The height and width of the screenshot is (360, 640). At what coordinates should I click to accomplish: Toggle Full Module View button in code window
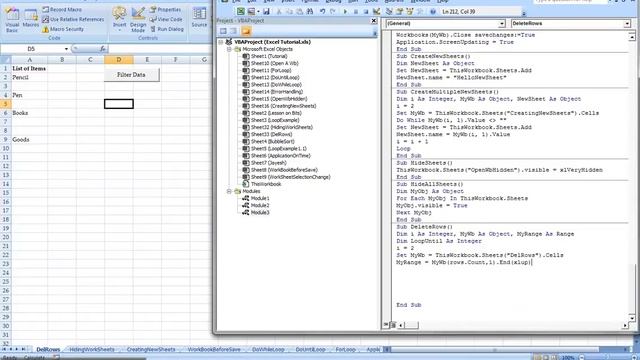pos(393,325)
